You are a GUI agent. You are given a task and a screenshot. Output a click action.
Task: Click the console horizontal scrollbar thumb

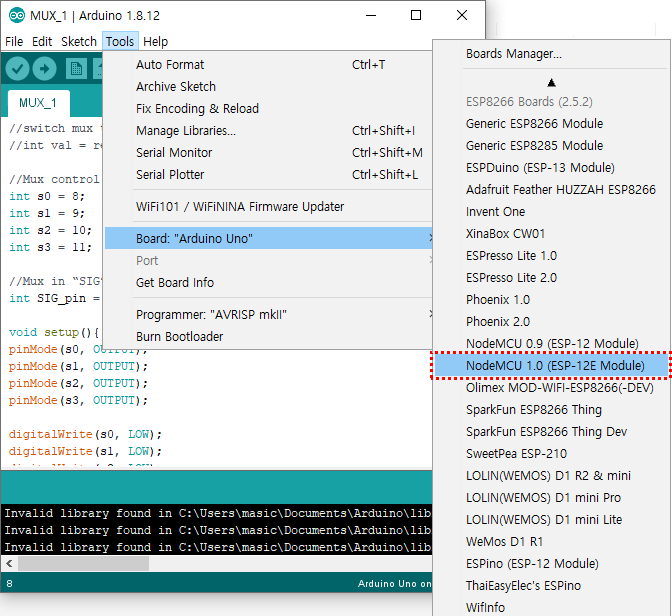tap(83, 563)
